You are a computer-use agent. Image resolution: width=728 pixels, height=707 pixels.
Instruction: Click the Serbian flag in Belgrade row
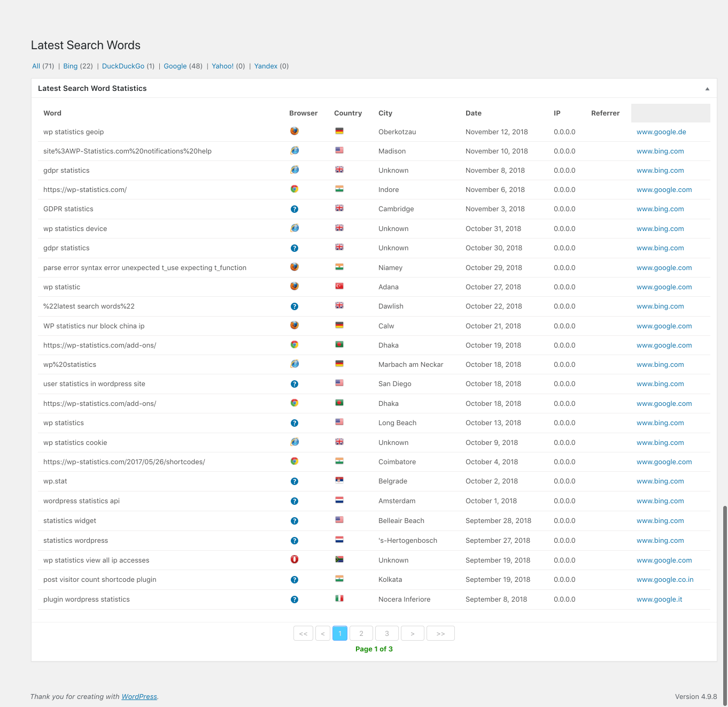coord(339,480)
